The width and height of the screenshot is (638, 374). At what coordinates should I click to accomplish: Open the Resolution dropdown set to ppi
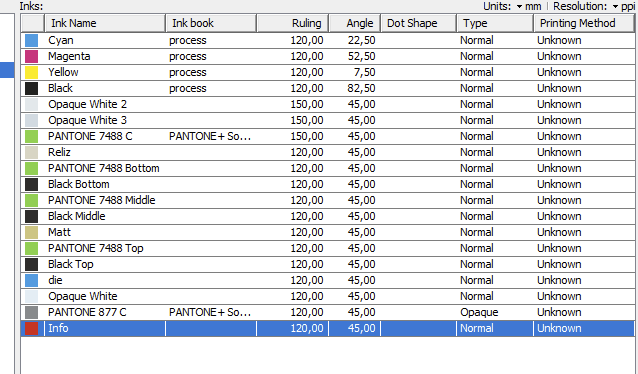(625, 7)
